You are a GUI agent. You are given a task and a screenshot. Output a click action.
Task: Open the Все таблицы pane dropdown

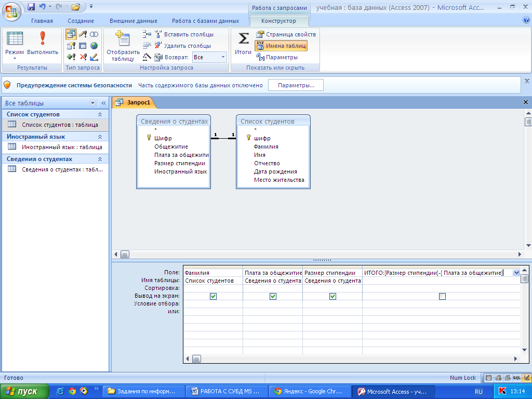(x=92, y=103)
